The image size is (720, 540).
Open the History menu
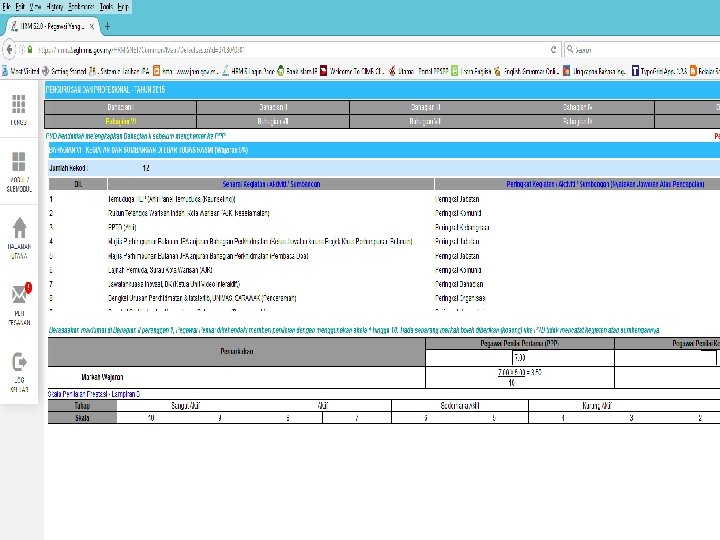coord(55,7)
